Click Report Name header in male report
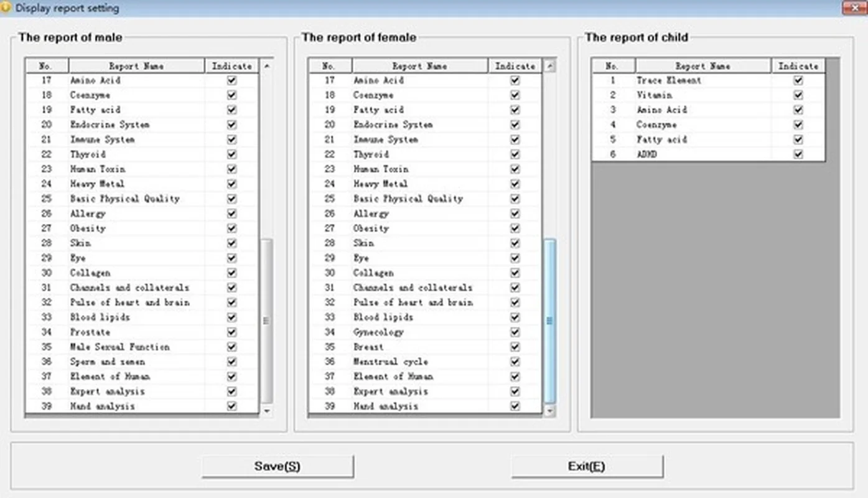Image resolution: width=868 pixels, height=498 pixels. click(x=137, y=66)
